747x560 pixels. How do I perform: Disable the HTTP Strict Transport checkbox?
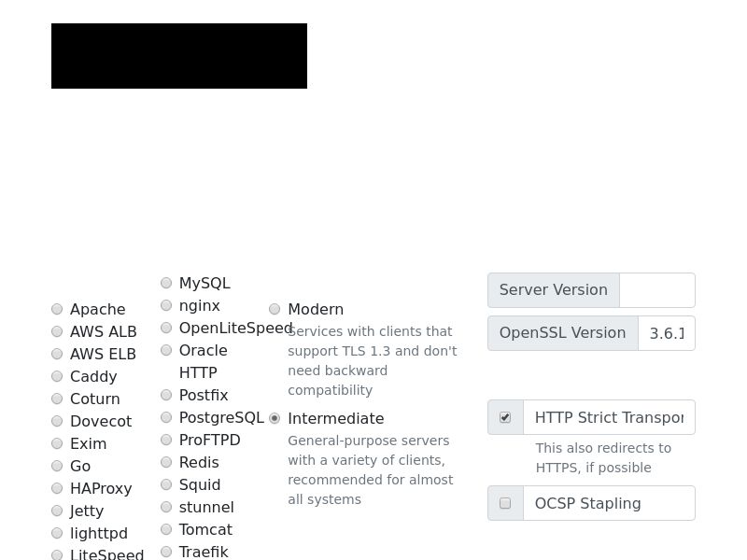(505, 417)
